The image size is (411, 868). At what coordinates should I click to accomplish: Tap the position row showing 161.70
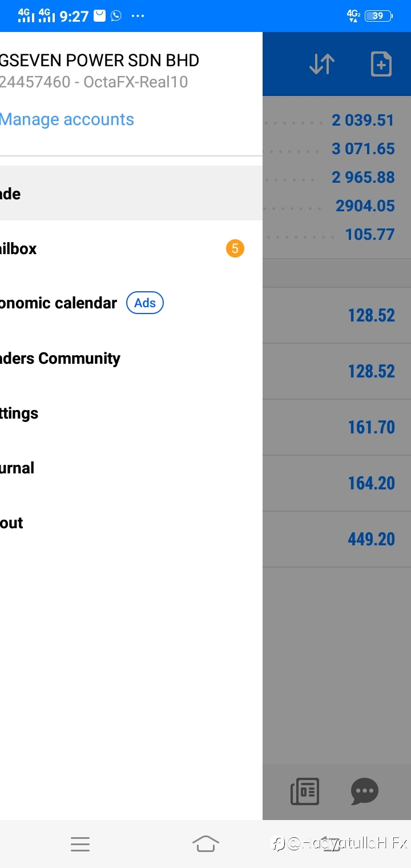[x=337, y=427]
